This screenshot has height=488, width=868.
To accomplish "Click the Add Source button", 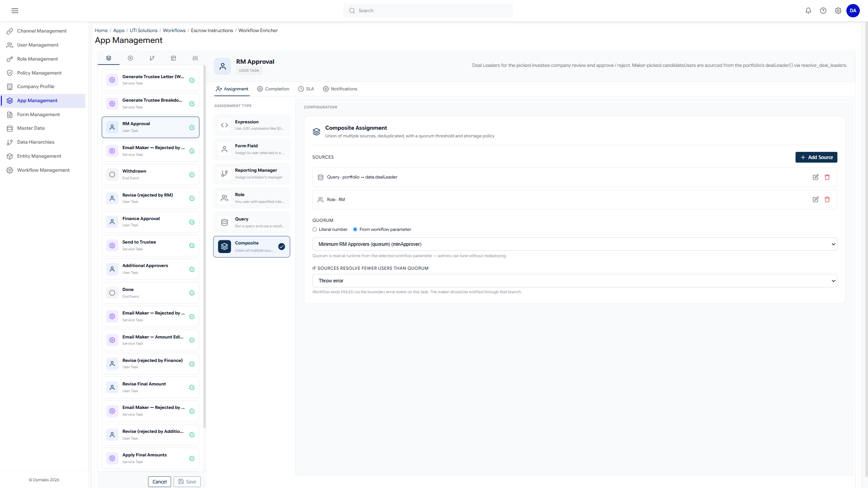I will coord(816,157).
